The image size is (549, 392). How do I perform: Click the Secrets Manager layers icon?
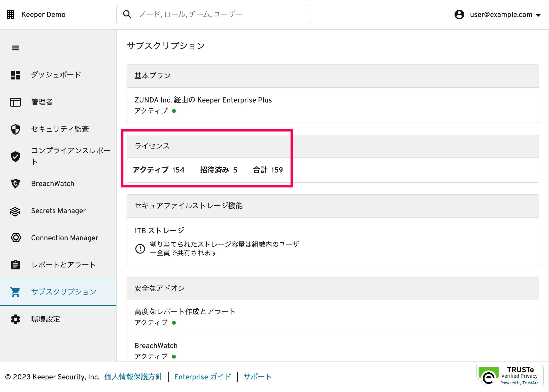coord(16,211)
